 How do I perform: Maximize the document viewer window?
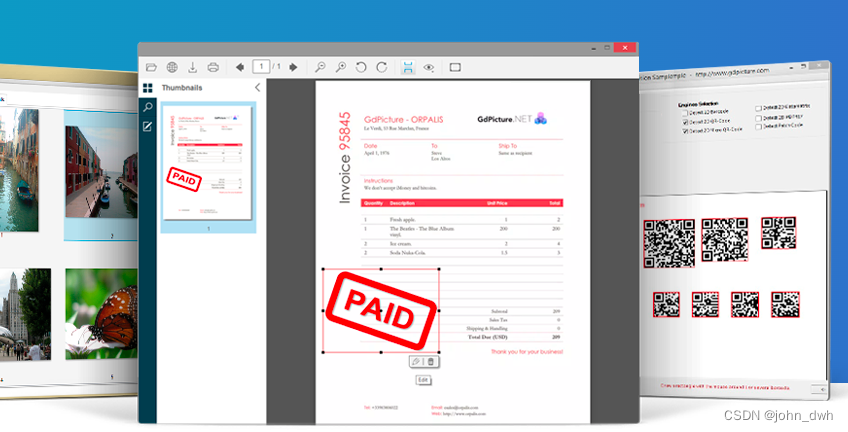pyautogui.click(x=607, y=48)
